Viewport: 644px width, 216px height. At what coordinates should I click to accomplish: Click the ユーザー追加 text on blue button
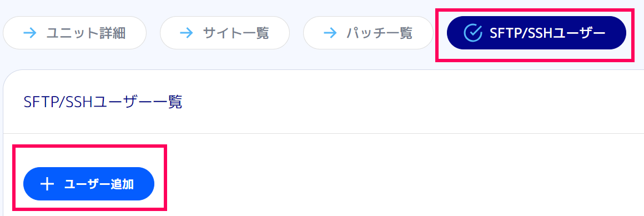[x=99, y=184]
